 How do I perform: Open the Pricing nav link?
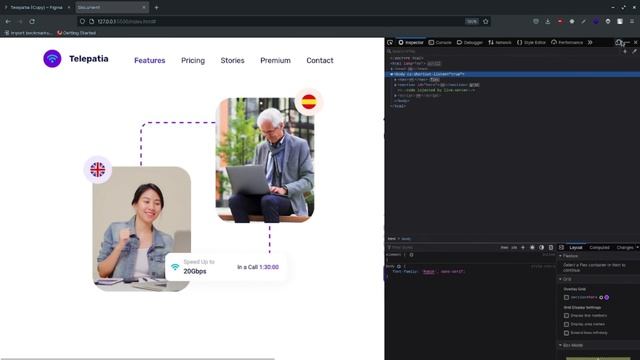(x=193, y=60)
